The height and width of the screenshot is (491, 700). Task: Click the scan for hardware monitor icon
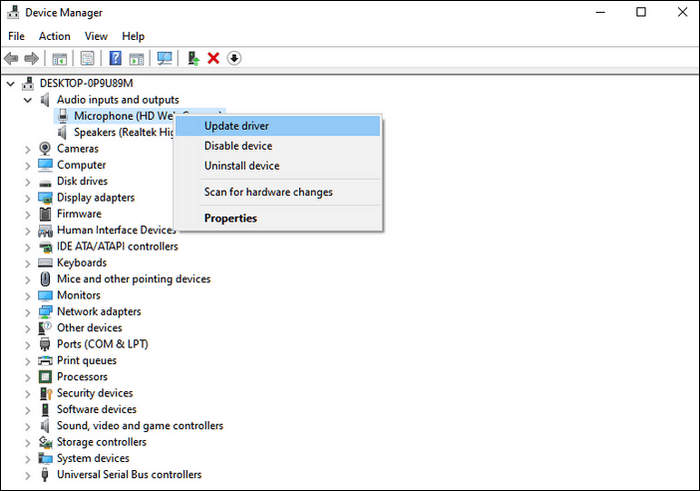165,58
